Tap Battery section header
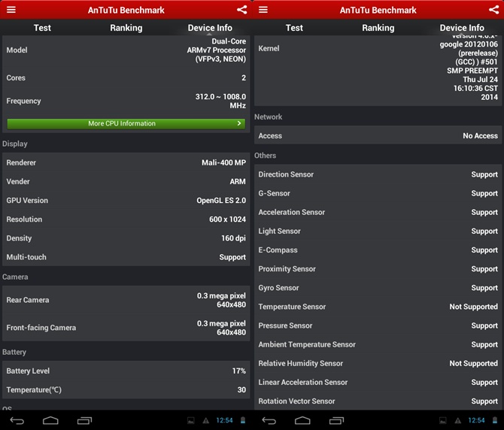The height and width of the screenshot is (430, 504). click(x=14, y=353)
